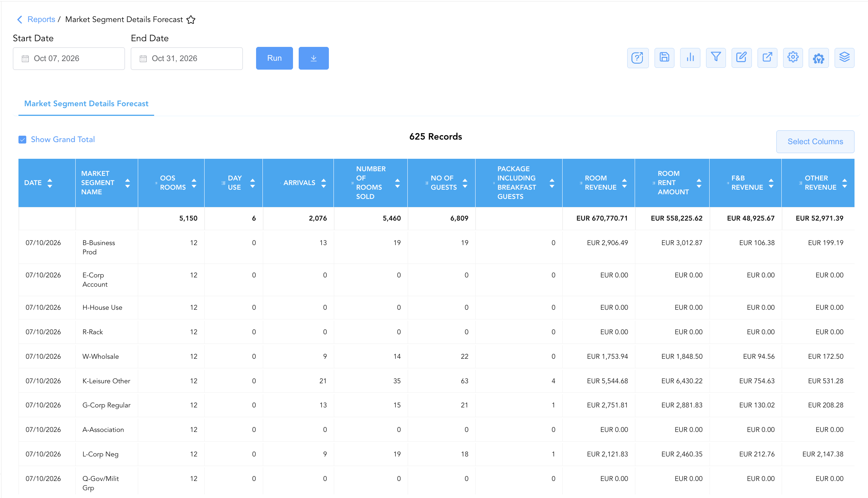Sort by the DATE column arrows
868x498 pixels.
50,183
